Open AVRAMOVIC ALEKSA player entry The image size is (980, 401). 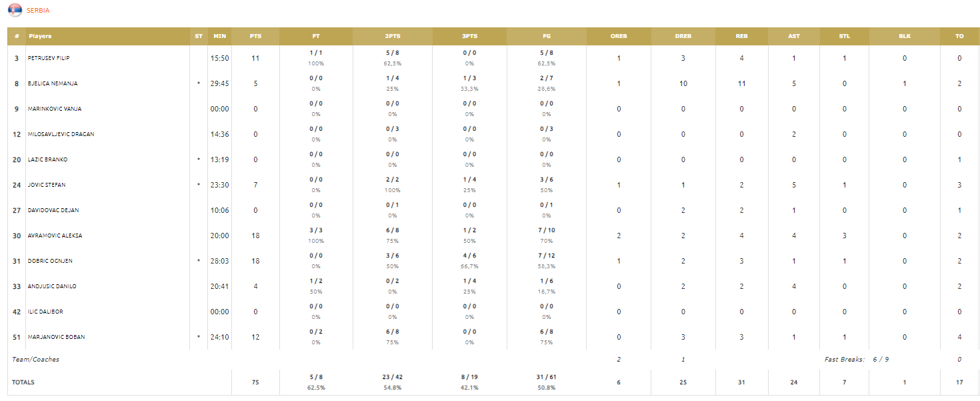click(55, 236)
